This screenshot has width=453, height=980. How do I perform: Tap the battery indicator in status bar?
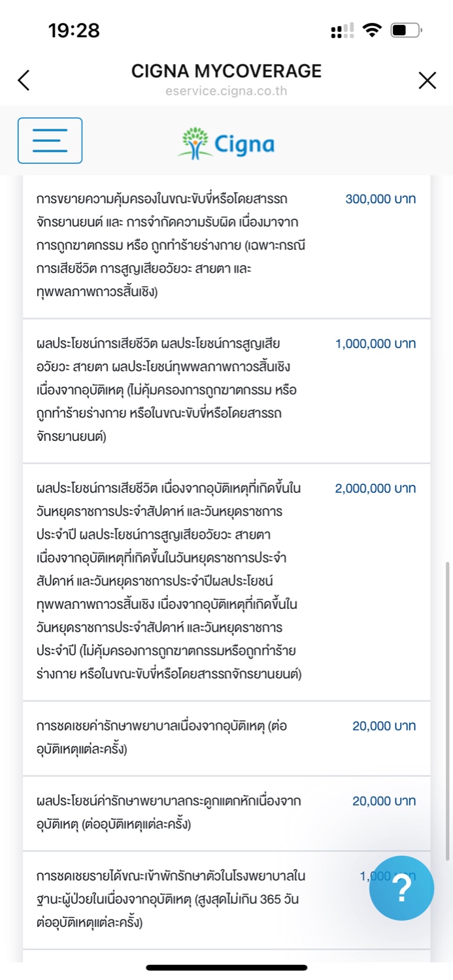click(x=407, y=30)
